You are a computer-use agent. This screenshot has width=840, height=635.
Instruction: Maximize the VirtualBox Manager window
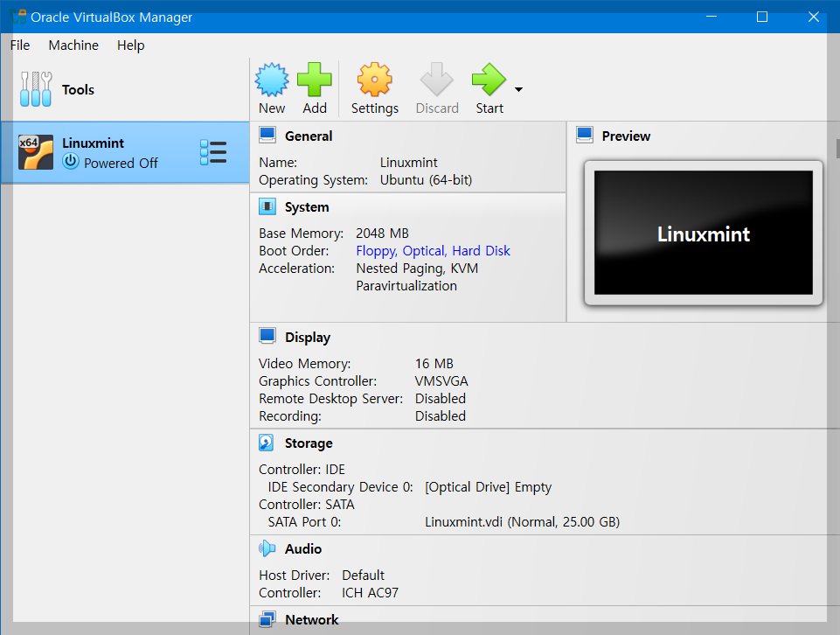click(x=762, y=17)
